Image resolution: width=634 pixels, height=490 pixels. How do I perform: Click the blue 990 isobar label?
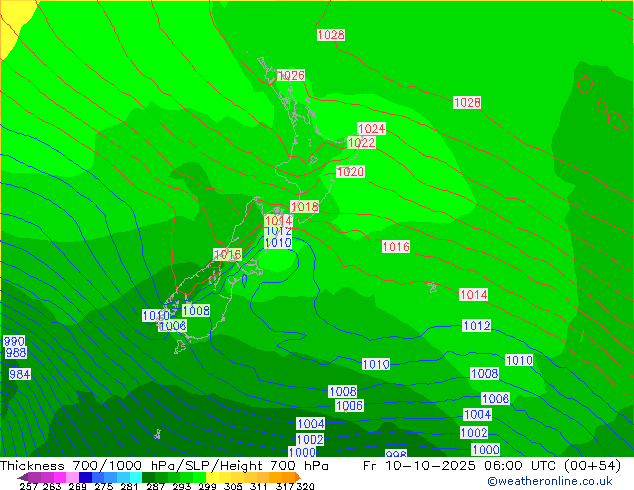tap(14, 341)
